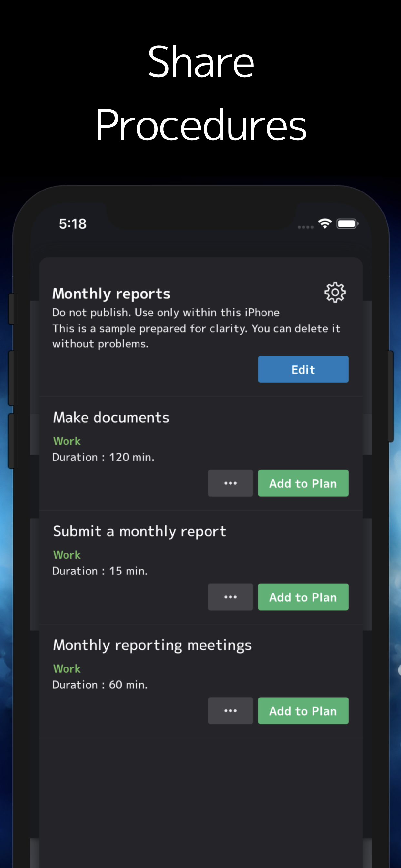This screenshot has width=401, height=868.
Task: Tap the Work category under Submit a monthly report
Action: (x=67, y=555)
